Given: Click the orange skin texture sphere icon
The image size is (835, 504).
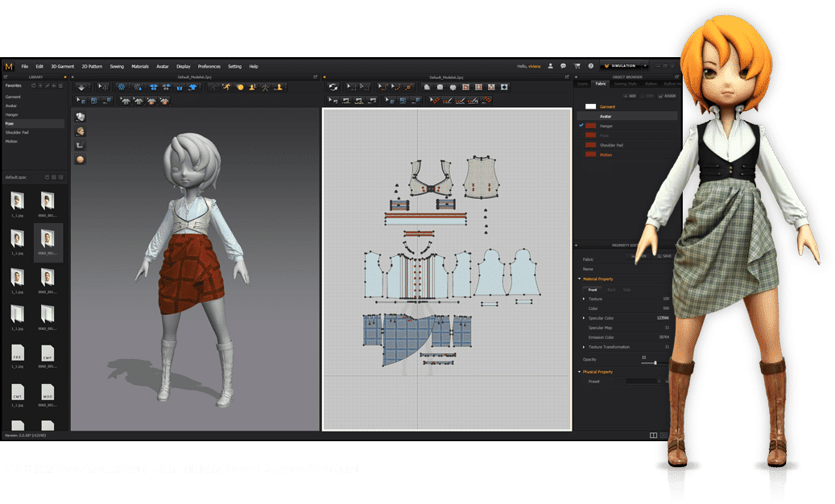Looking at the screenshot, I should (x=80, y=159).
